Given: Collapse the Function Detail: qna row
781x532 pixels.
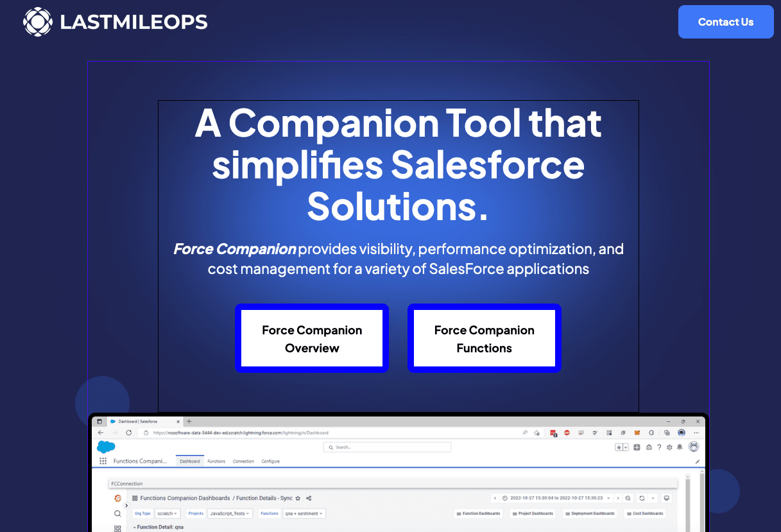Looking at the screenshot, I should click(x=159, y=527).
